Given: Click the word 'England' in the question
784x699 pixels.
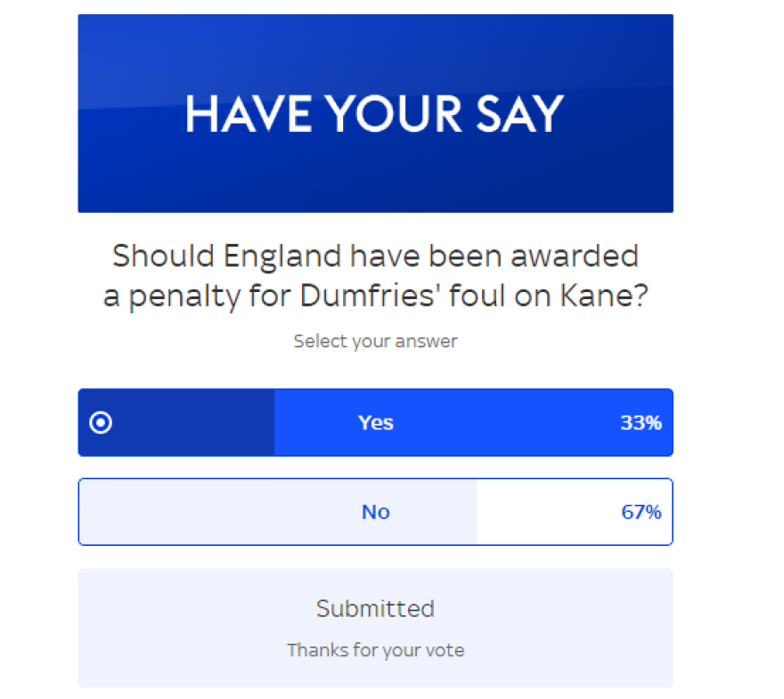Looking at the screenshot, I should coord(282,256).
